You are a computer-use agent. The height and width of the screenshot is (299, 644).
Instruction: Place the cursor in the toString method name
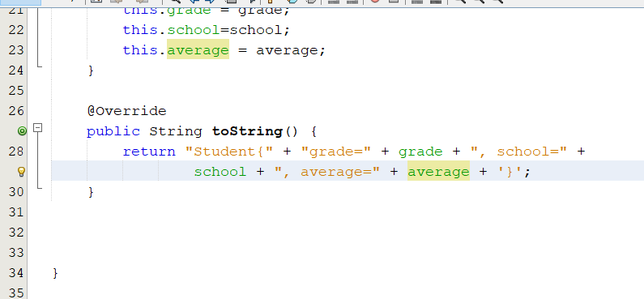[x=247, y=131]
